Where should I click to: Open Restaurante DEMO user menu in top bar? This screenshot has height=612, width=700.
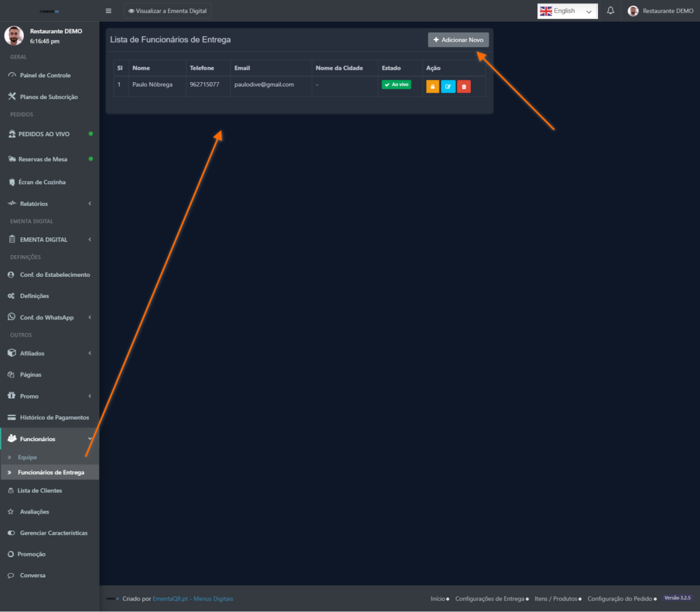[660, 11]
